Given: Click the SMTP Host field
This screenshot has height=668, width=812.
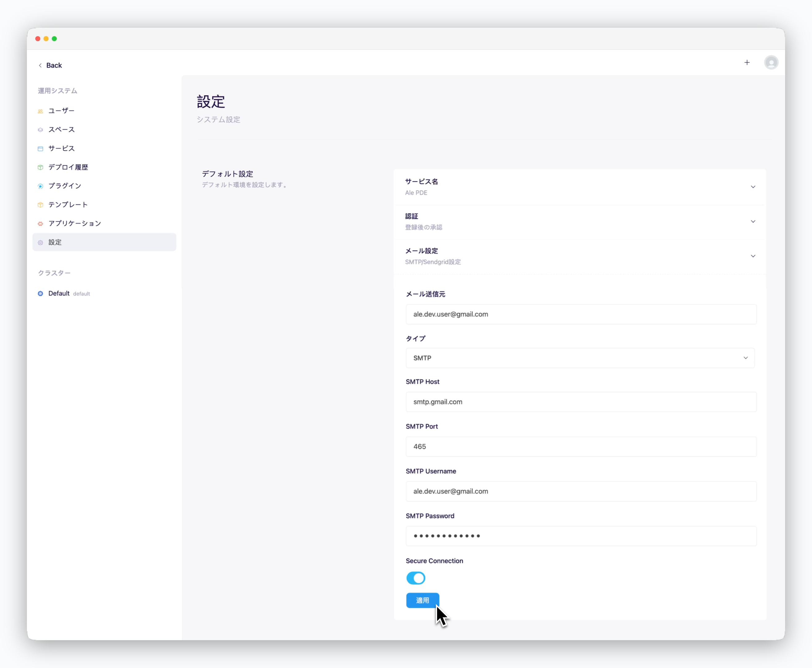Looking at the screenshot, I should click(x=581, y=402).
